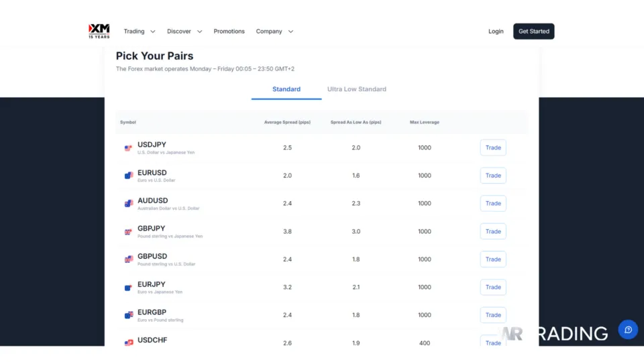Image resolution: width=644 pixels, height=362 pixels.
Task: Switch to the Ultra Low Standard tab
Action: tap(356, 89)
